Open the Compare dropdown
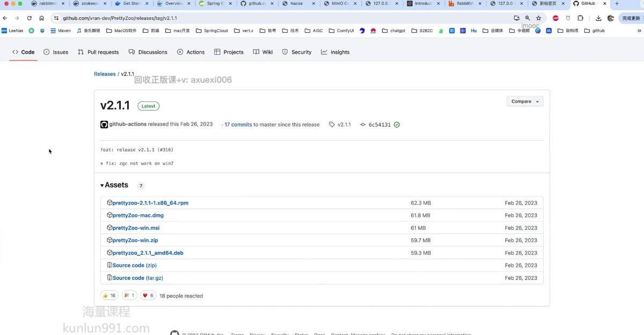The width and height of the screenshot is (644, 335). [525, 101]
